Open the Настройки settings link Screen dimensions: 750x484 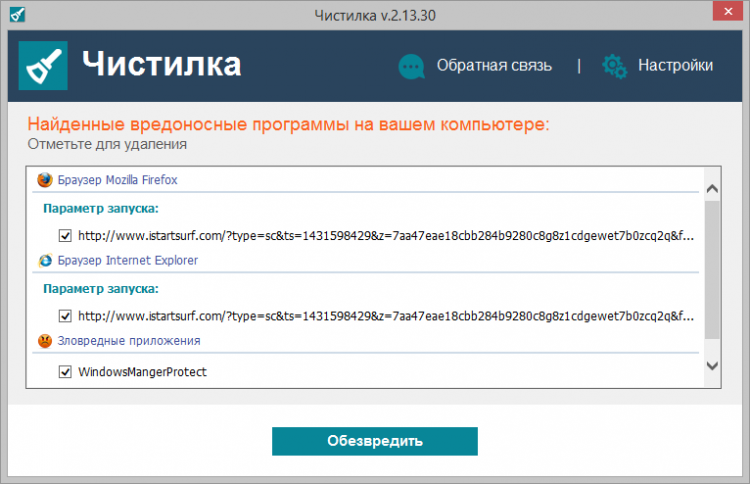point(675,66)
